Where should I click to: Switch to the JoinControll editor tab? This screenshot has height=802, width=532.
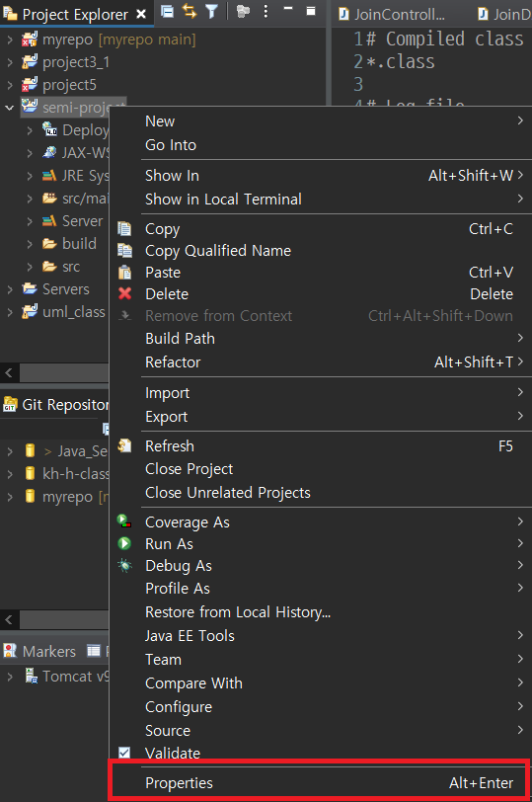click(393, 14)
